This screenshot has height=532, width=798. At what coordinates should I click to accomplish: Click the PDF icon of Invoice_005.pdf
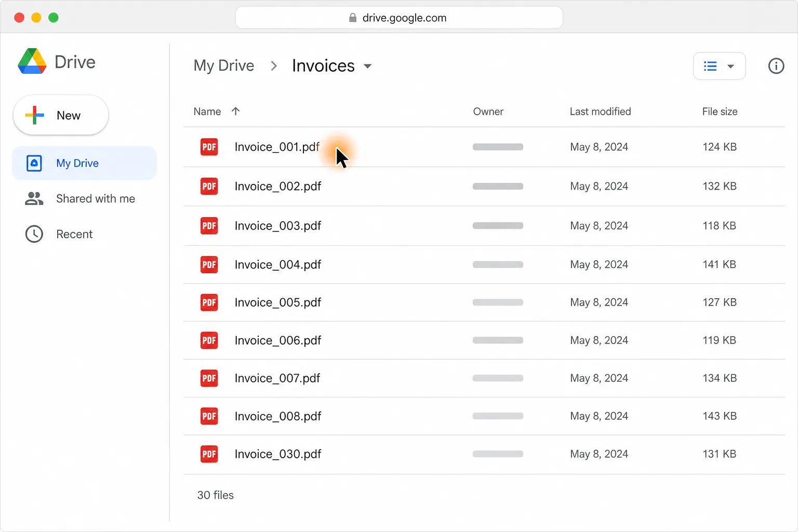pyautogui.click(x=209, y=302)
